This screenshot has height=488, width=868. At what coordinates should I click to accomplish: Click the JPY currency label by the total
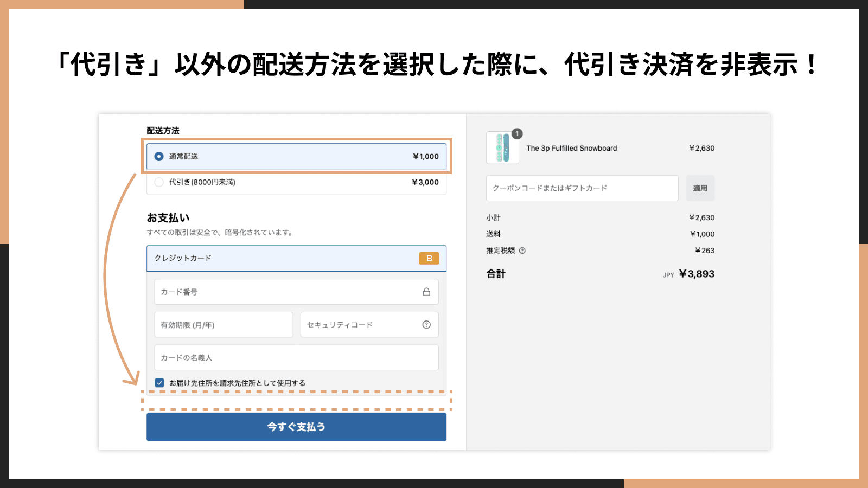pyautogui.click(x=668, y=275)
